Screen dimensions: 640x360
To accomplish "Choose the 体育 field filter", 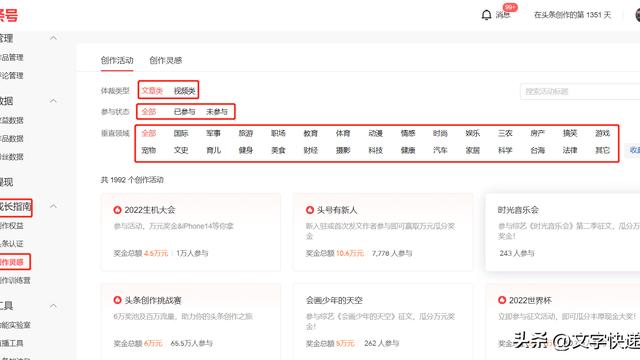I will (x=343, y=133).
